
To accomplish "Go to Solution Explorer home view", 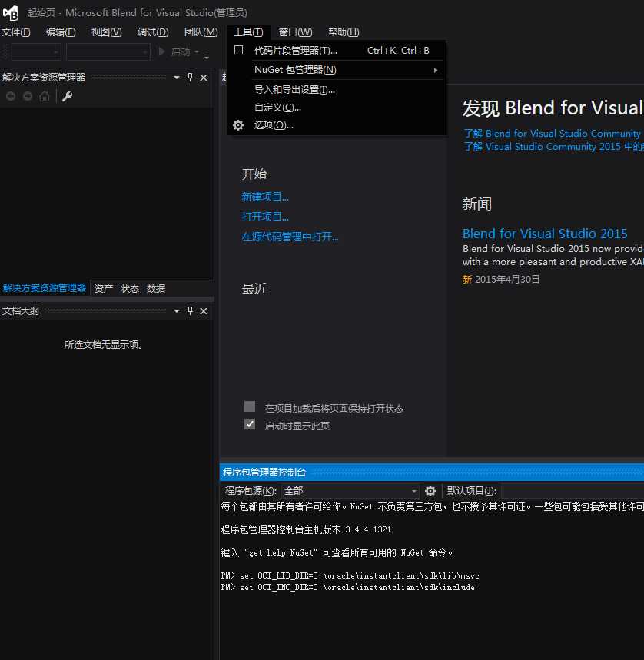I will click(x=45, y=96).
